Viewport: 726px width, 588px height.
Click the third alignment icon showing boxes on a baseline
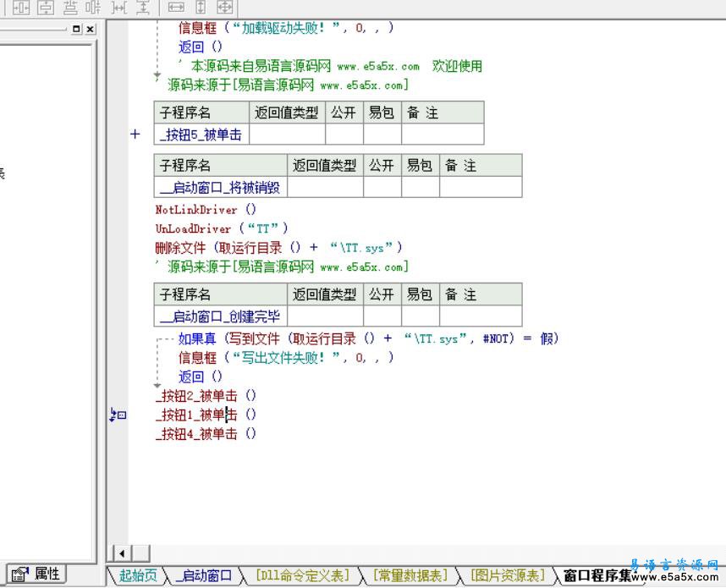pos(70,8)
